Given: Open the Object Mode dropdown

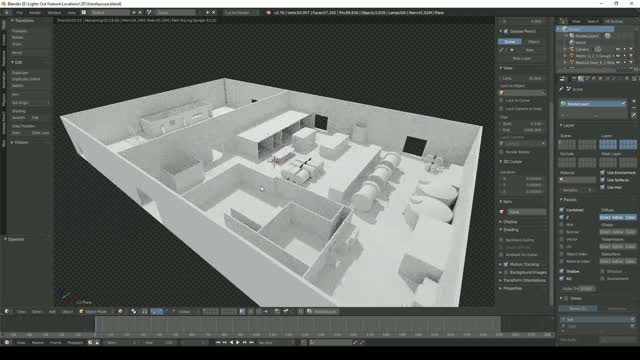Looking at the screenshot, I should pyautogui.click(x=95, y=311).
